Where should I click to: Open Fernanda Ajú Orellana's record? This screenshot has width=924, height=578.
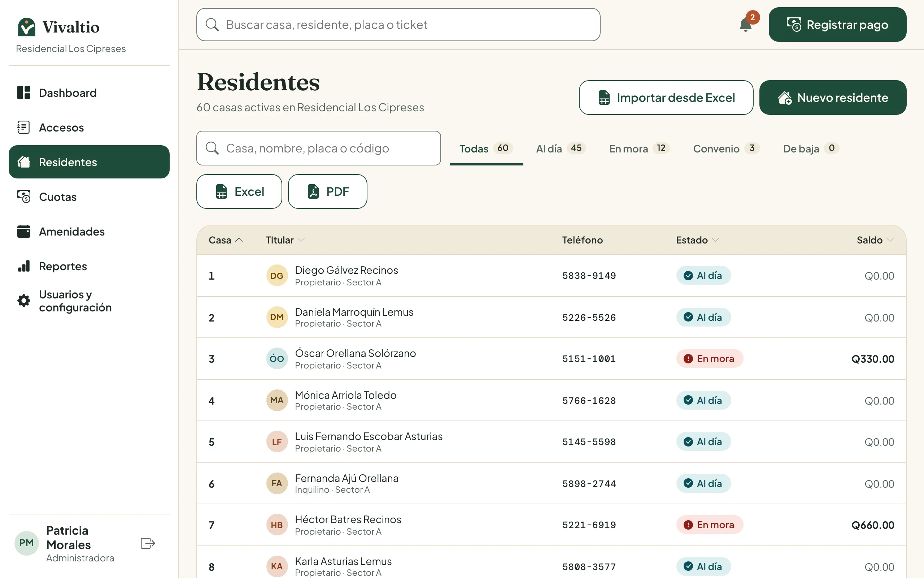[552, 484]
